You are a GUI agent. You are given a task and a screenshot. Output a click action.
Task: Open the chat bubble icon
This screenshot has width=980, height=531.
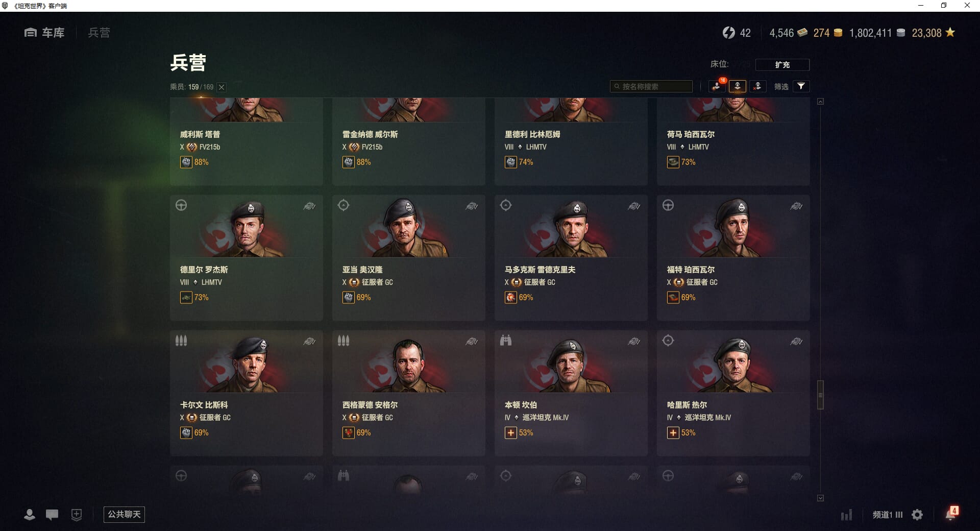tap(52, 515)
